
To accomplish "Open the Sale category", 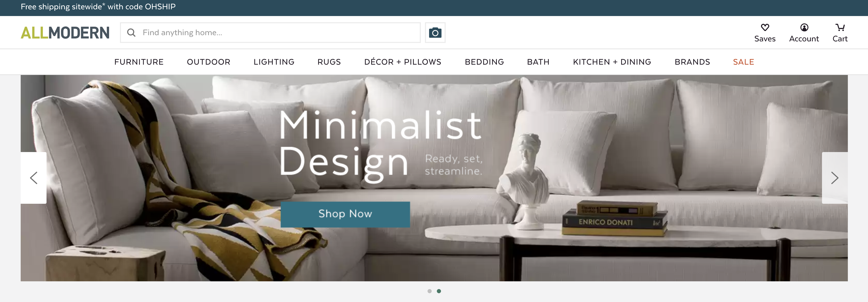I will point(743,62).
